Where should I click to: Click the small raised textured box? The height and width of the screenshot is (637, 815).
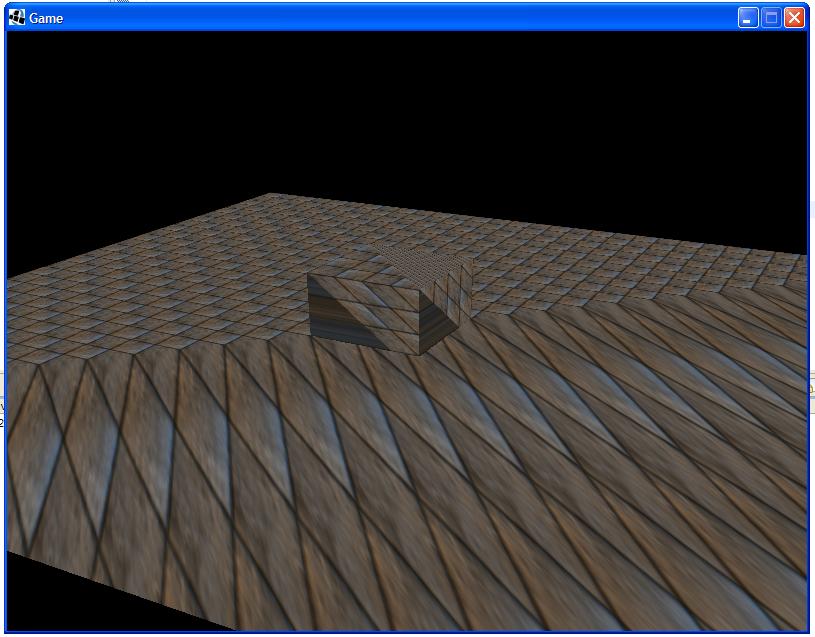(389, 302)
